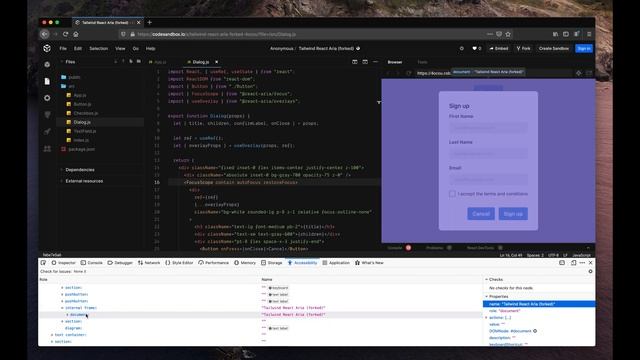
Task: Open Checkbox.js in the file tree
Action: [86, 113]
